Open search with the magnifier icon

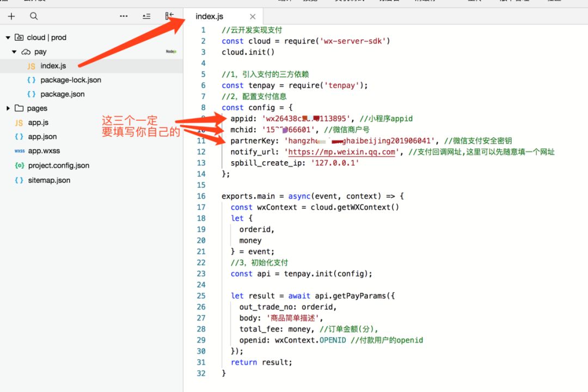pyautogui.click(x=33, y=17)
